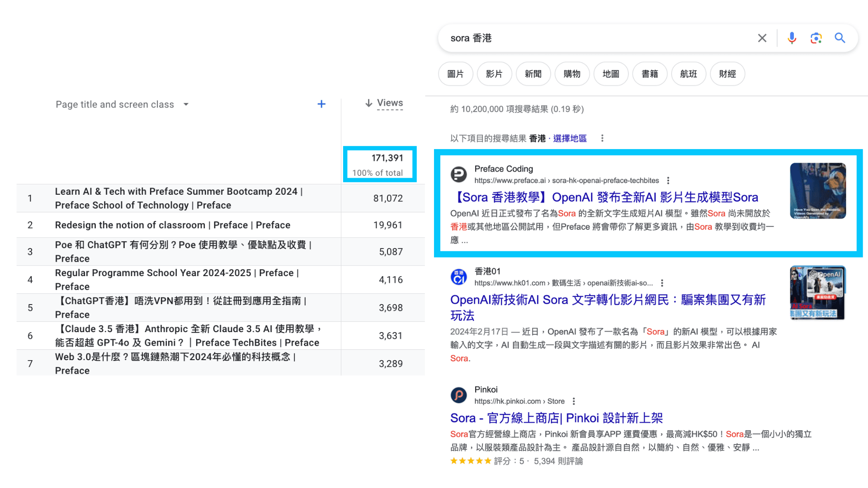The height and width of the screenshot is (488, 868).
Task: Open Sora - 官方線上商店 Pinkoi result title
Action: 557,418
